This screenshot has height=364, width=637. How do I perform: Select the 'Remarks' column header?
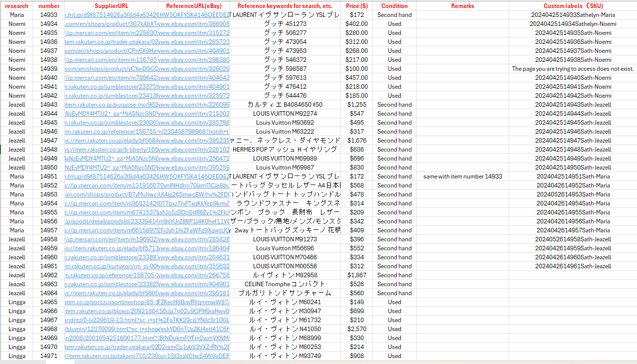pos(463,6)
